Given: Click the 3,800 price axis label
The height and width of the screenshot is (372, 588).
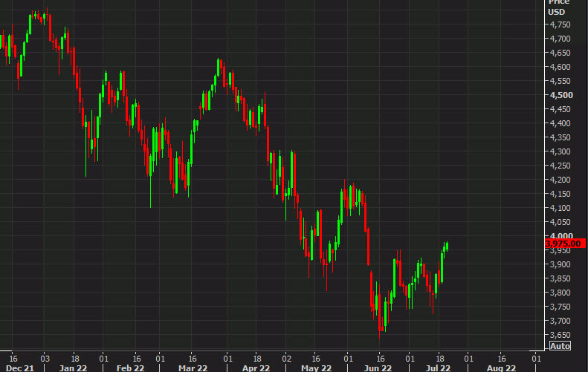Looking at the screenshot, I should [560, 293].
